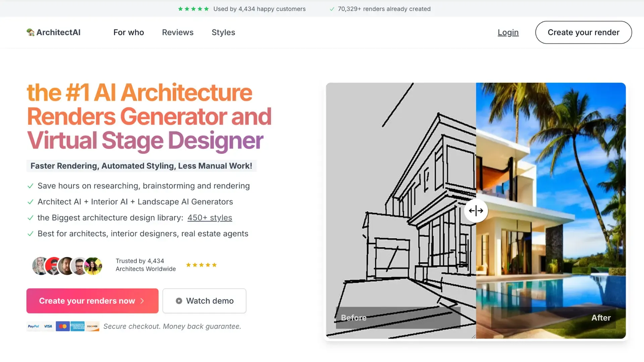Click the VISA payment icon
This screenshot has width=644, height=362.
point(48,326)
